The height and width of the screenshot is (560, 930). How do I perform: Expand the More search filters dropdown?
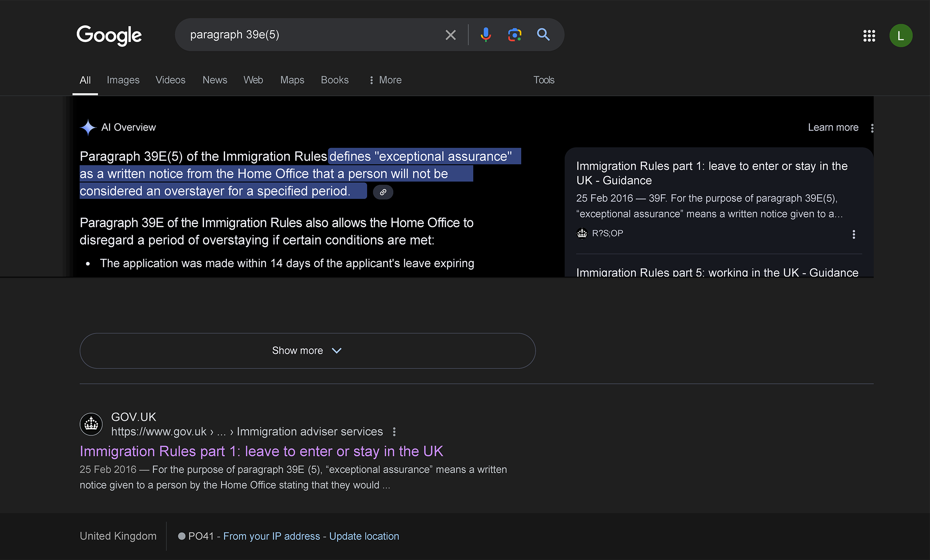[385, 80]
